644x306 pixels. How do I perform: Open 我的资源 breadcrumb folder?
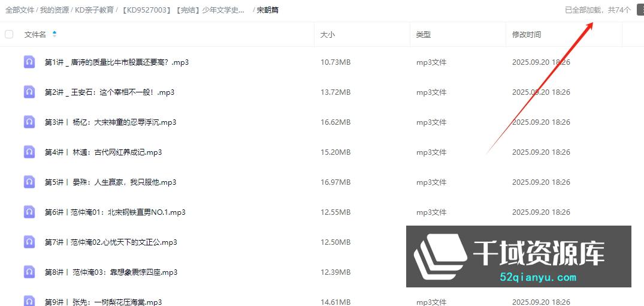tap(55, 10)
